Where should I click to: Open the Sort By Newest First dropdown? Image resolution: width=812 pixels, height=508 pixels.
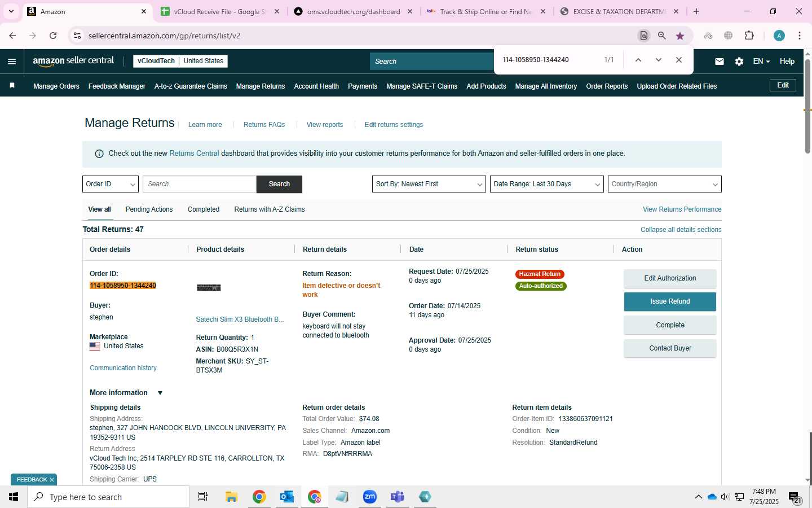[429, 184]
